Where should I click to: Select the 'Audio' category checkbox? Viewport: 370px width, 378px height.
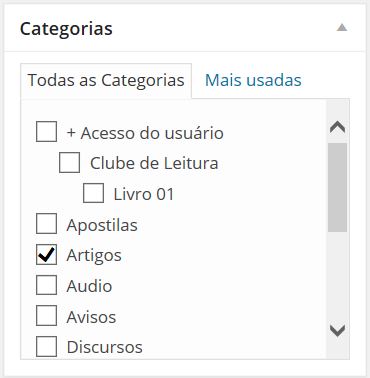(46, 285)
